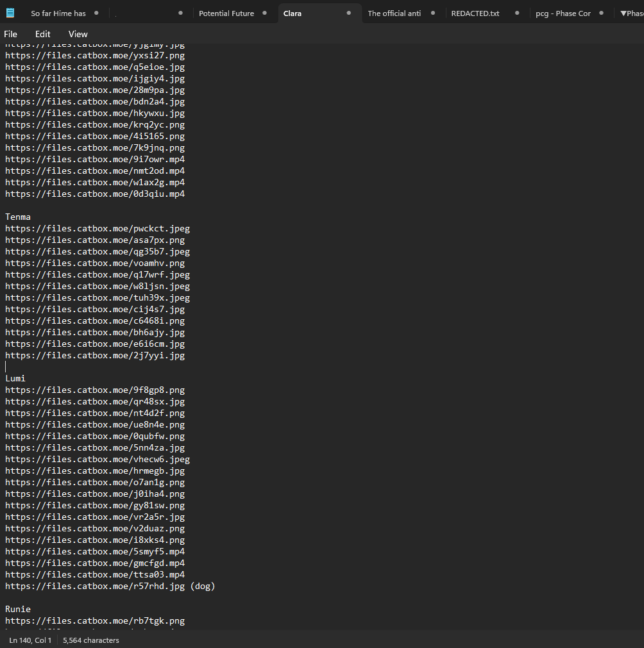
Task: Click the unsaved dot on Clara tab
Action: pyautogui.click(x=349, y=13)
